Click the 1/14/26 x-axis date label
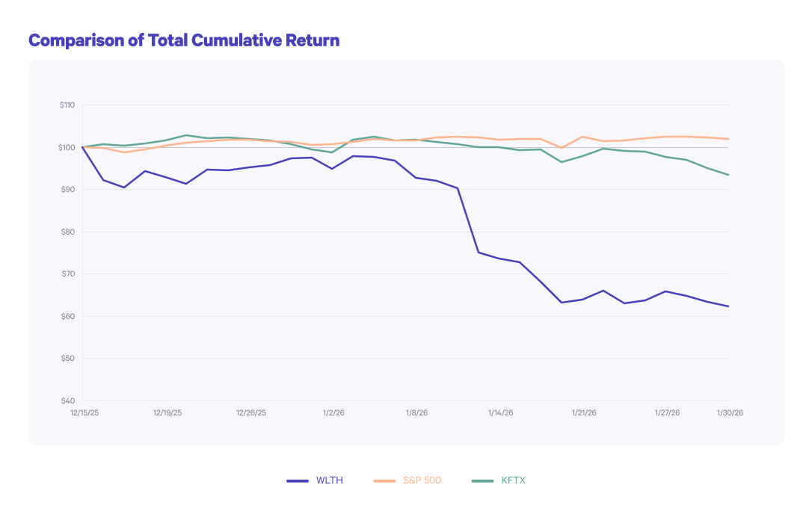Image resolution: width=812 pixels, height=514 pixels. [x=500, y=412]
